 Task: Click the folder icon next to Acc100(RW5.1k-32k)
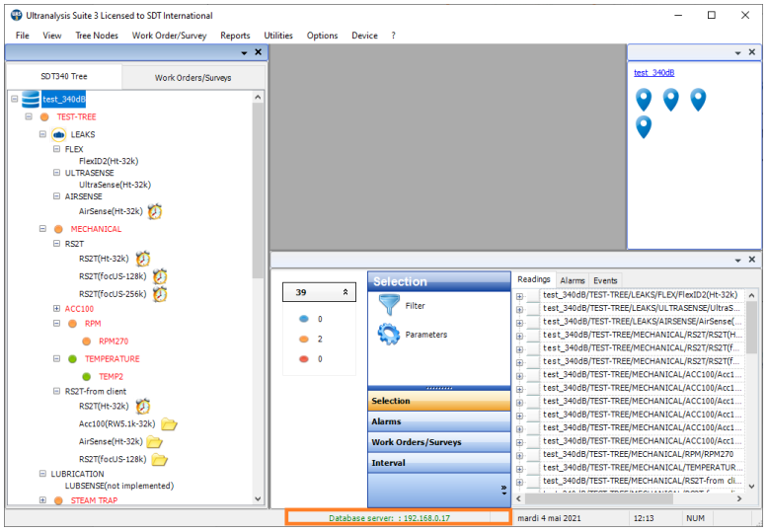point(169,424)
